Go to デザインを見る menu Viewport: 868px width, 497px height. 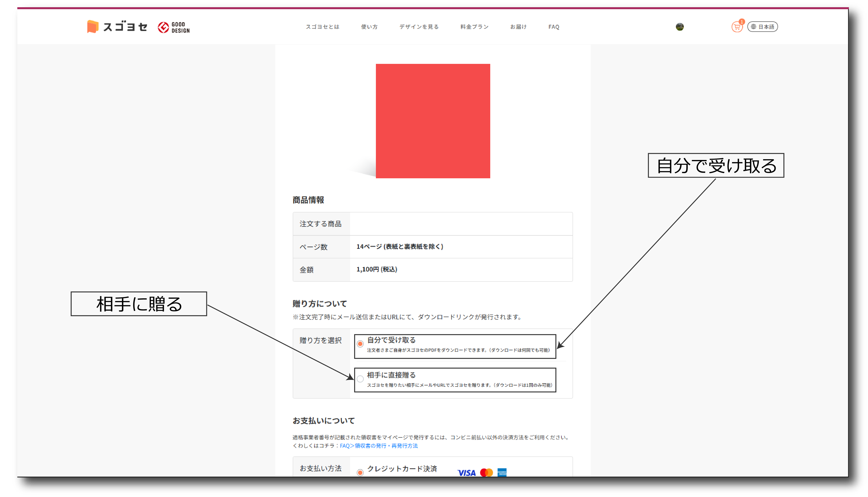click(419, 27)
